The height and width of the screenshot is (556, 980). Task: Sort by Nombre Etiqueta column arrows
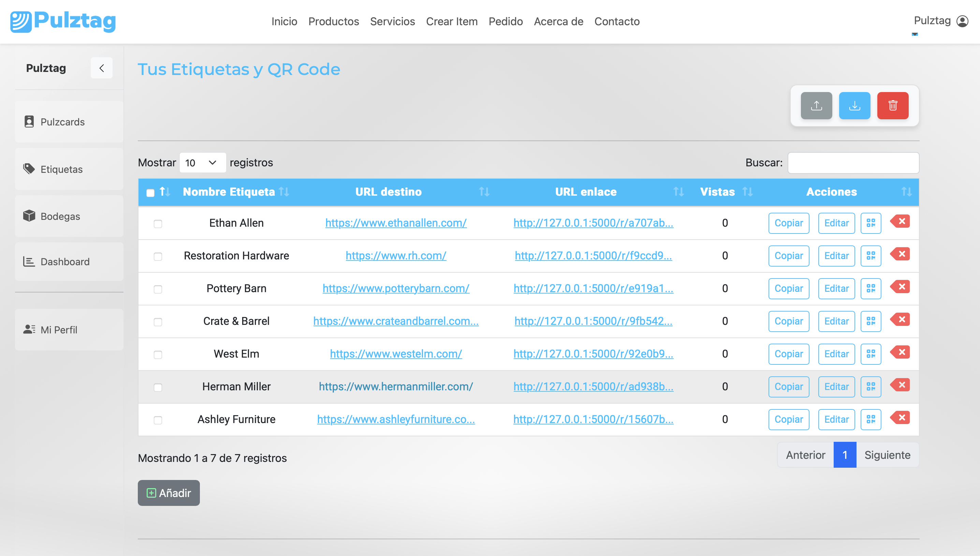pos(284,192)
